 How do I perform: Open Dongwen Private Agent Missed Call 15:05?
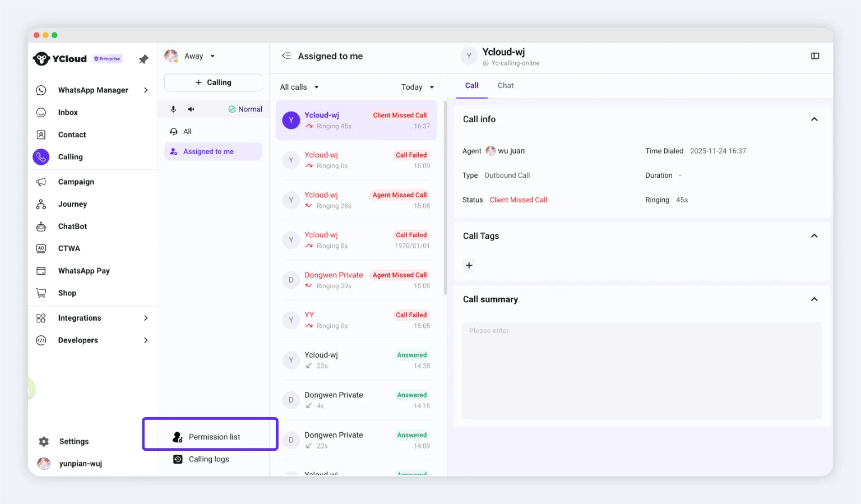357,280
